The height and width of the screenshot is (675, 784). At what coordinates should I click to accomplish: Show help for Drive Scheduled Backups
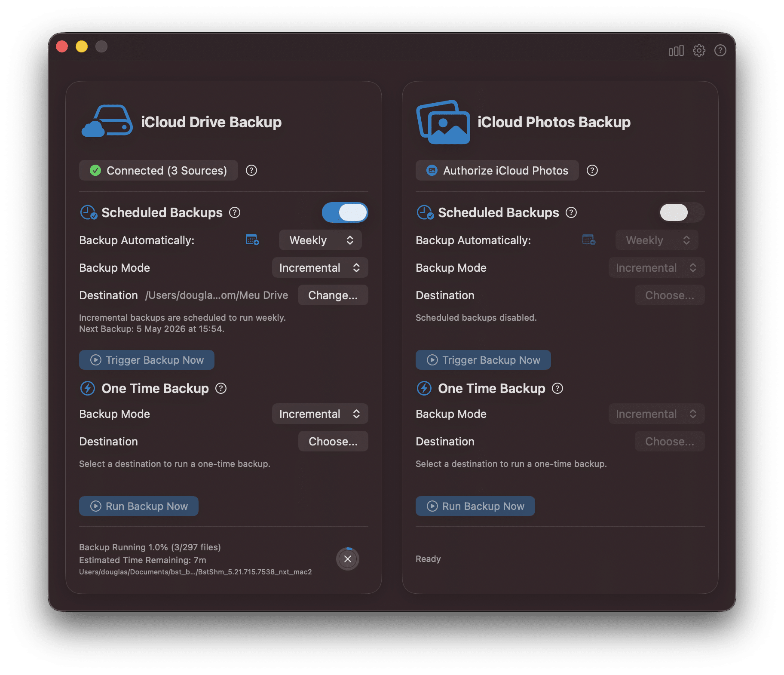click(234, 212)
